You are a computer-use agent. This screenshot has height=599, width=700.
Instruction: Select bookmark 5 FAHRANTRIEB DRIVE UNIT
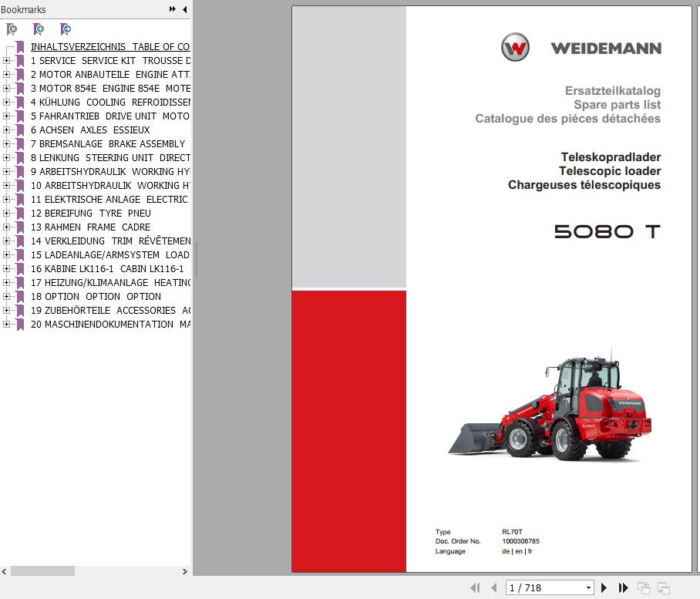pos(109,116)
